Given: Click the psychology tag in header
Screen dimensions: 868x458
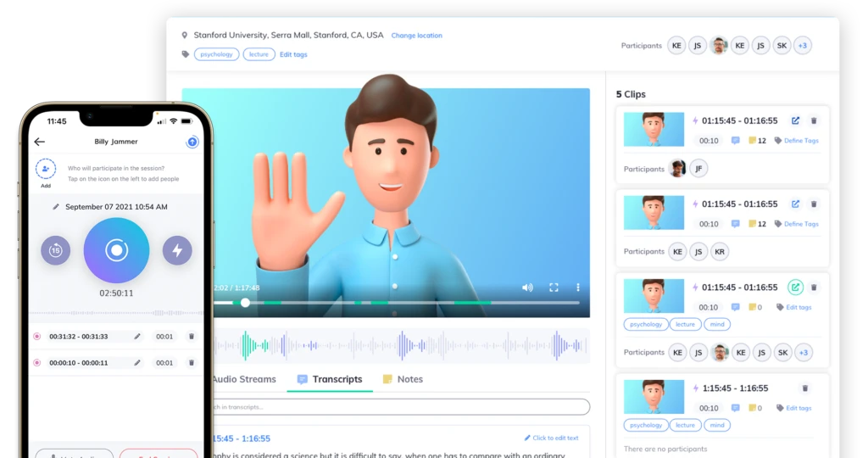Looking at the screenshot, I should [x=216, y=54].
